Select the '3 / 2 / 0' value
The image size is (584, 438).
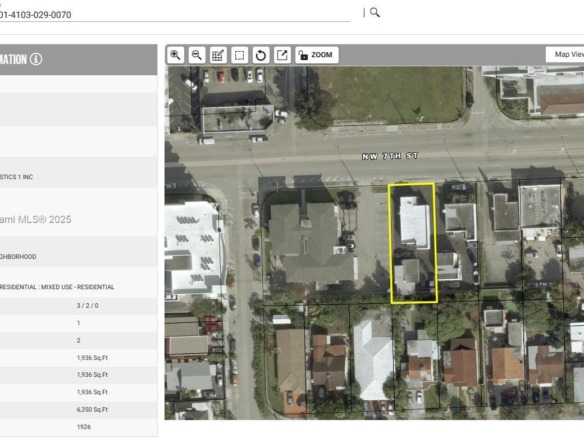(x=88, y=306)
